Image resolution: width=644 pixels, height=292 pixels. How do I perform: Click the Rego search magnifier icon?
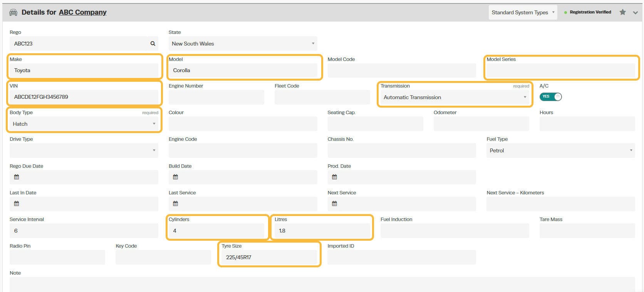tap(153, 44)
